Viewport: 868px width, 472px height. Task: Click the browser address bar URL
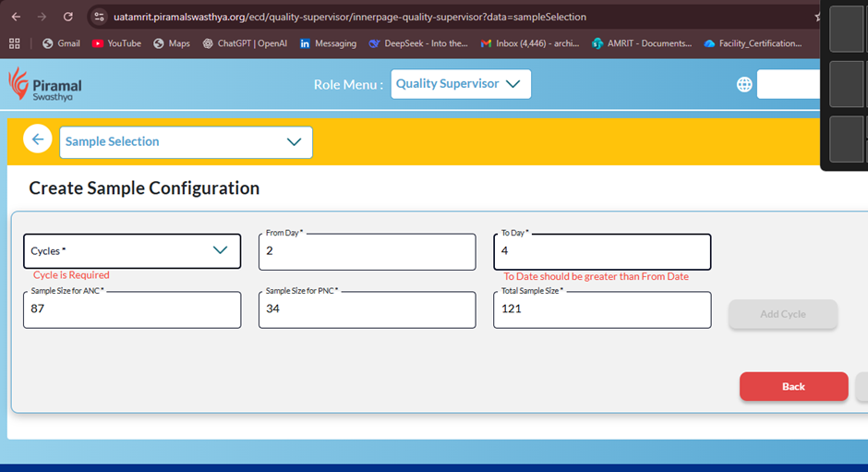point(349,17)
